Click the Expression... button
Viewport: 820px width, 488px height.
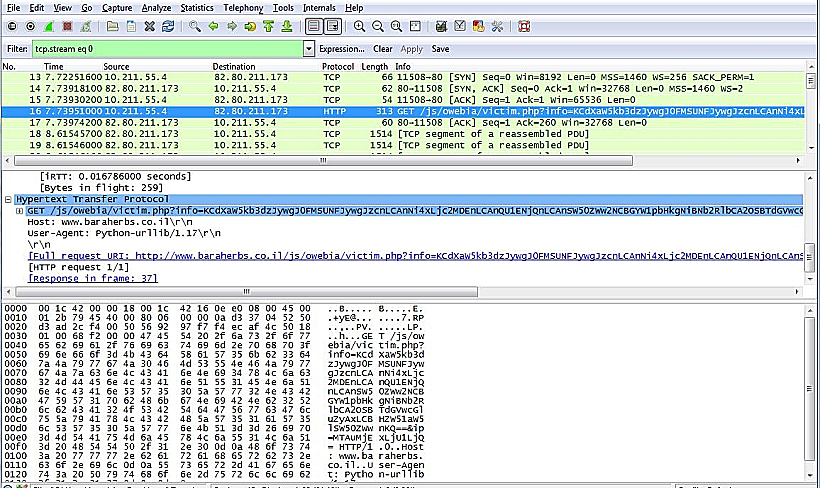click(342, 48)
